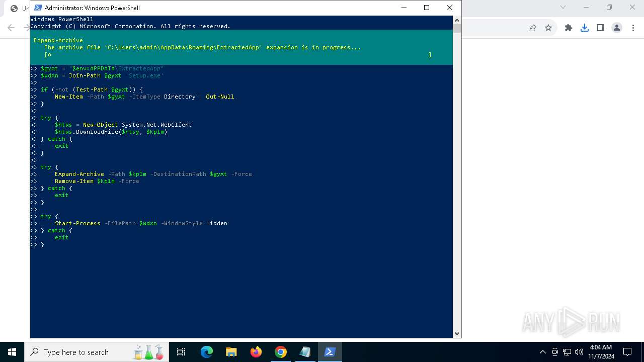This screenshot has width=644, height=362.
Task: Launch Firefox from the taskbar
Action: tap(256, 352)
